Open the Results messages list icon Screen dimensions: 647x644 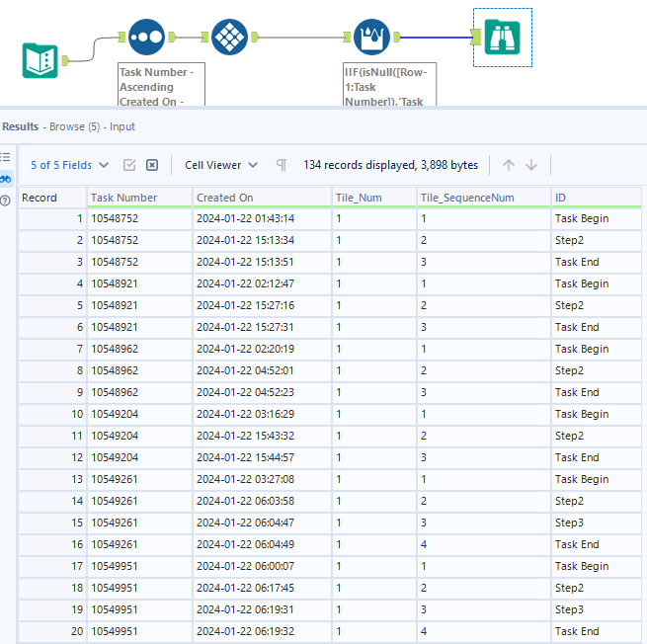(x=5, y=157)
